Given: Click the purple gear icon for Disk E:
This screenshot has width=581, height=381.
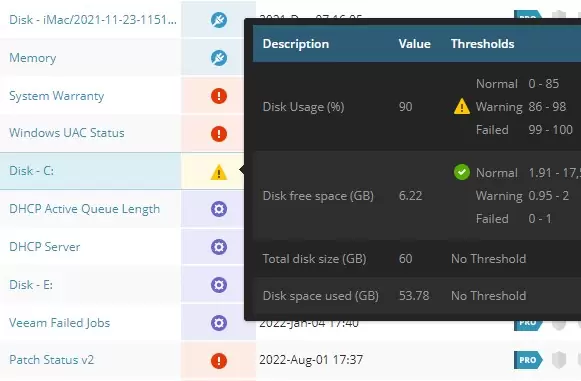Looking at the screenshot, I should pos(219,285).
